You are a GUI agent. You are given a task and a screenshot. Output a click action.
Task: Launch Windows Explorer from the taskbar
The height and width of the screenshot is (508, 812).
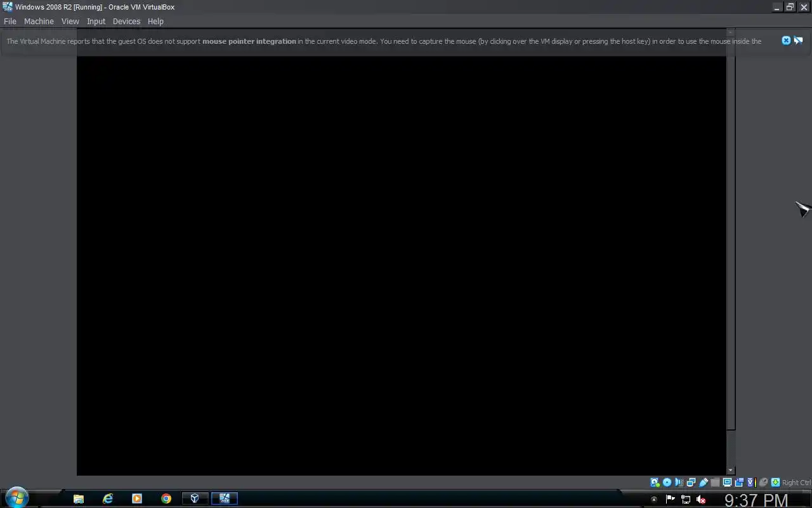[79, 498]
